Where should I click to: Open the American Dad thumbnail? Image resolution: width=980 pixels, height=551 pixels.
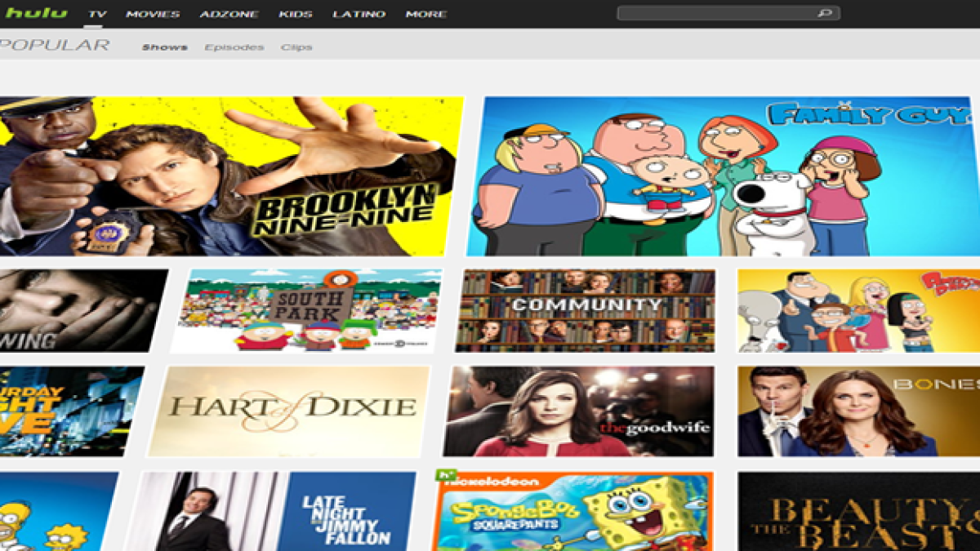pyautogui.click(x=858, y=311)
